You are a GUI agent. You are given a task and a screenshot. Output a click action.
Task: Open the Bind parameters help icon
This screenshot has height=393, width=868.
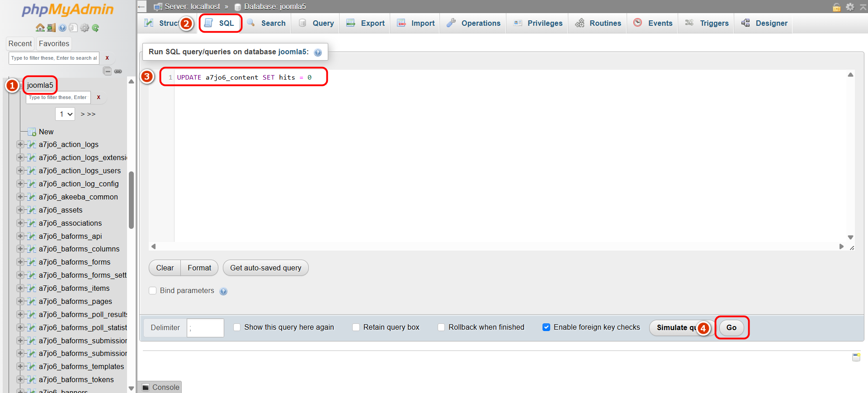tap(223, 291)
